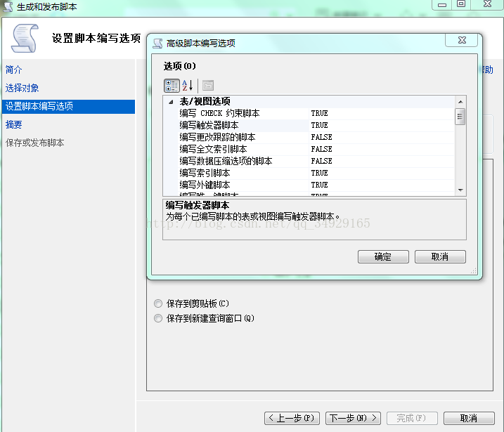The height and width of the screenshot is (432, 504).
Task: Click the property grid scrollbar thumb
Action: 460,117
